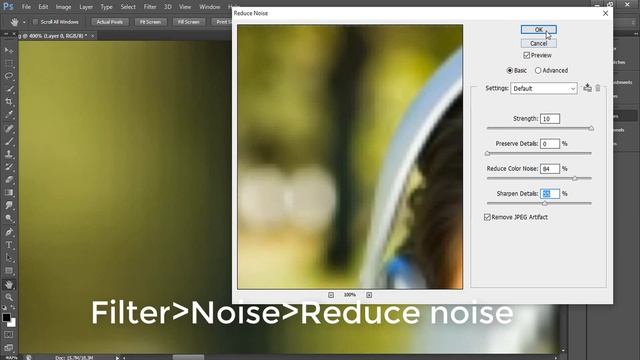
Task: Open the Select menu
Action: click(x=128, y=7)
